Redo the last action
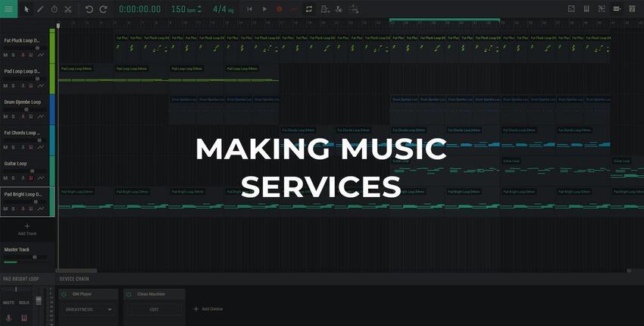Image resolution: width=644 pixels, height=326 pixels. coord(103,9)
